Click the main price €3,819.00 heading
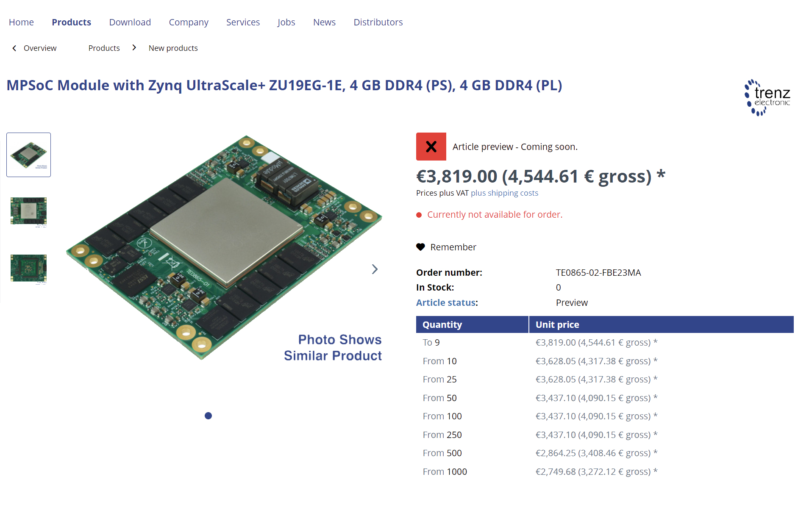This screenshot has width=798, height=532. [541, 176]
